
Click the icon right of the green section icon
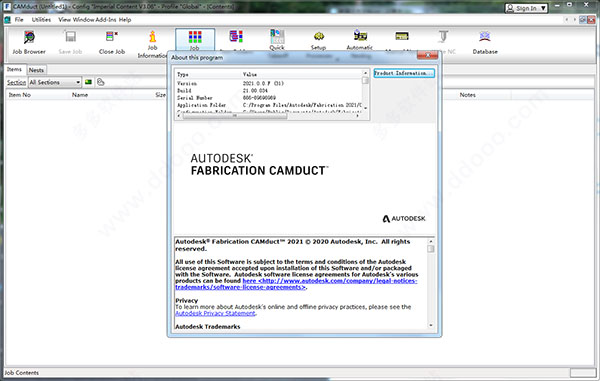(x=101, y=82)
